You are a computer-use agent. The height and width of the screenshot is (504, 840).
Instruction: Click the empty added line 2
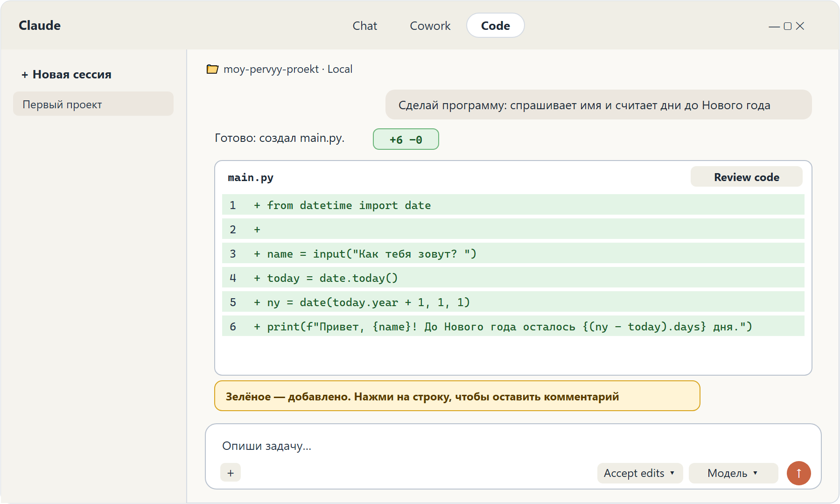click(513, 229)
